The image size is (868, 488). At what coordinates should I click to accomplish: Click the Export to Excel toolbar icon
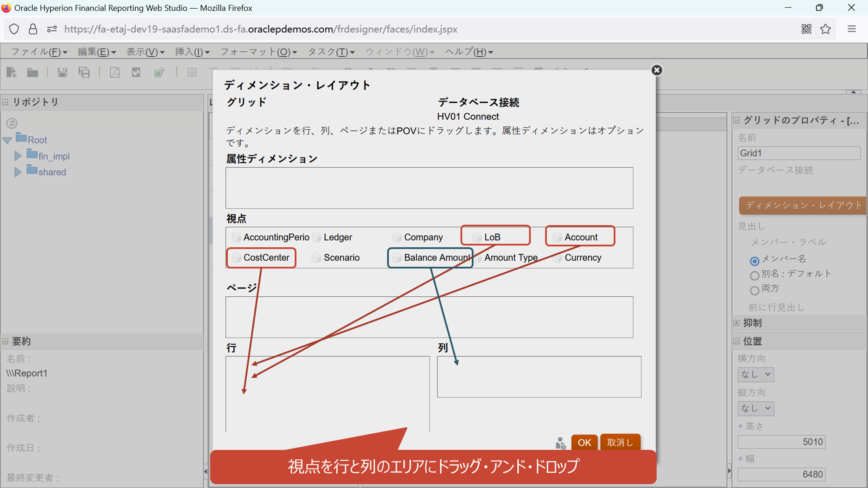tap(159, 72)
